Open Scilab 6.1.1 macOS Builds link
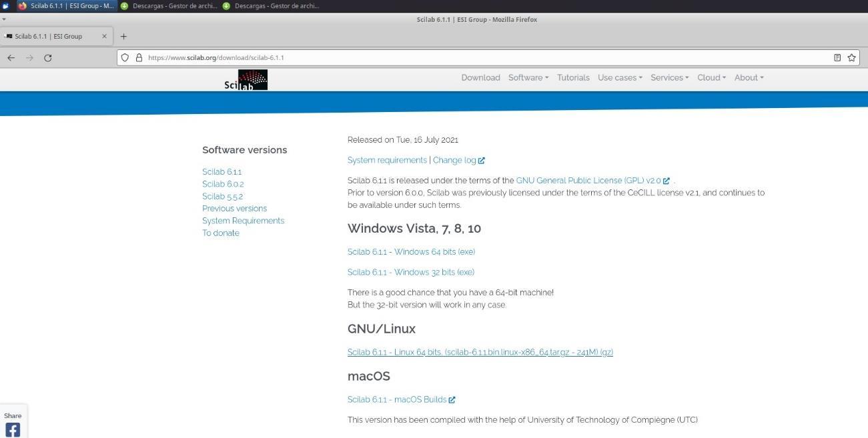This screenshot has height=438, width=868. [x=397, y=399]
